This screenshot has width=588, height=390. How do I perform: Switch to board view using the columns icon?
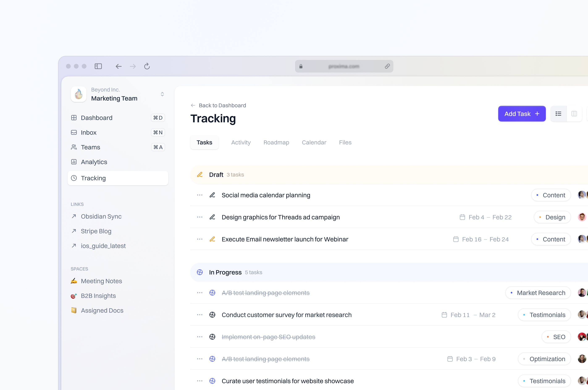pos(574,114)
